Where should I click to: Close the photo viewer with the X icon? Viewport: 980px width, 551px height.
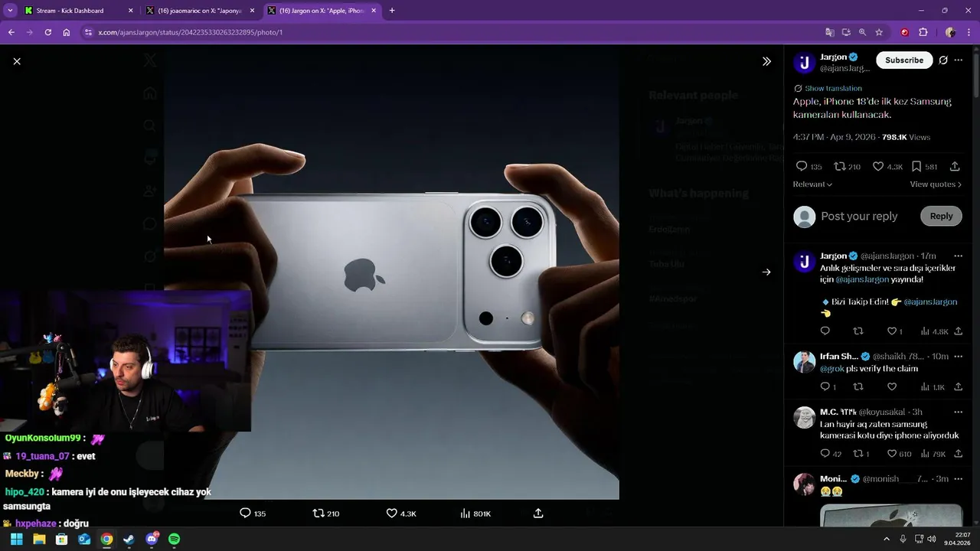click(x=17, y=61)
